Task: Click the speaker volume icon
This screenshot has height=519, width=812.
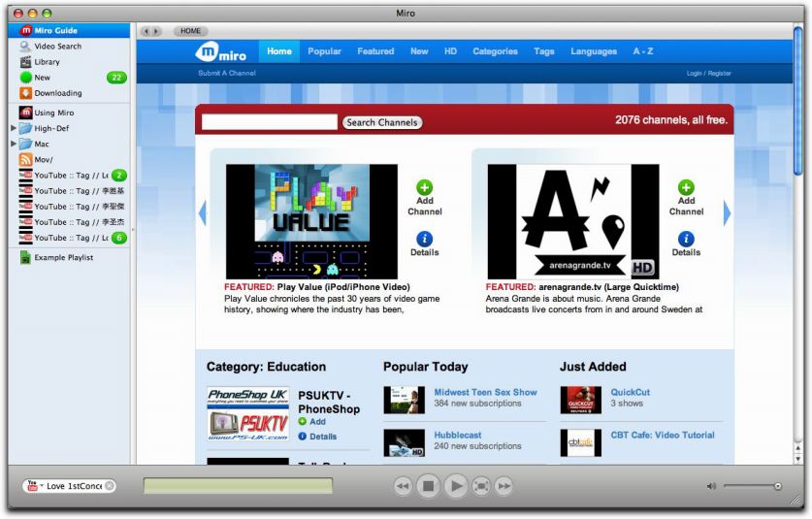Action: 711,486
